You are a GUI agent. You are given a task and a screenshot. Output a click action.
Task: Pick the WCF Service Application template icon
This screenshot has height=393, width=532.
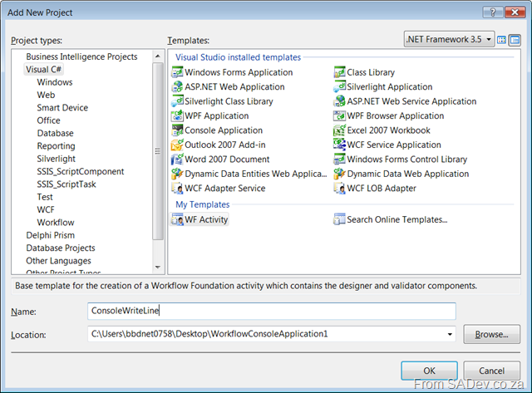coord(339,145)
